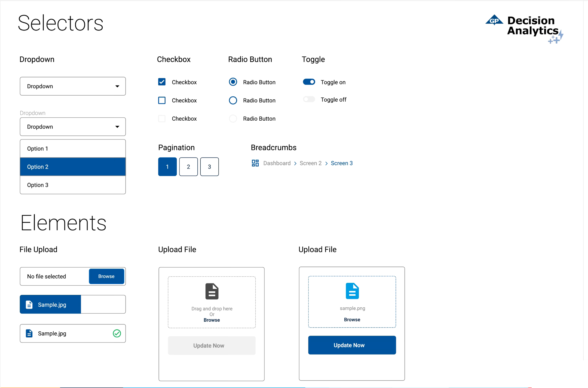Enable the 'Toggle off' switch
The height and width of the screenshot is (388, 588).
(309, 99)
